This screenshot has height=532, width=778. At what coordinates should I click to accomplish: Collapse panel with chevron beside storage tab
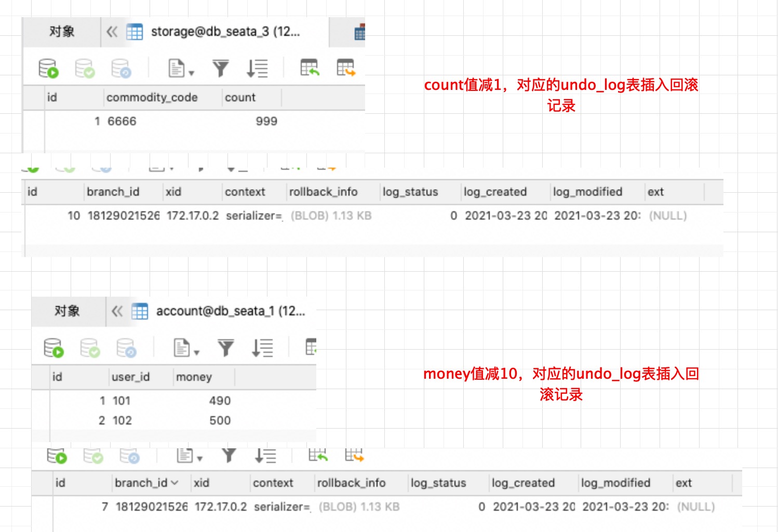[x=112, y=32]
